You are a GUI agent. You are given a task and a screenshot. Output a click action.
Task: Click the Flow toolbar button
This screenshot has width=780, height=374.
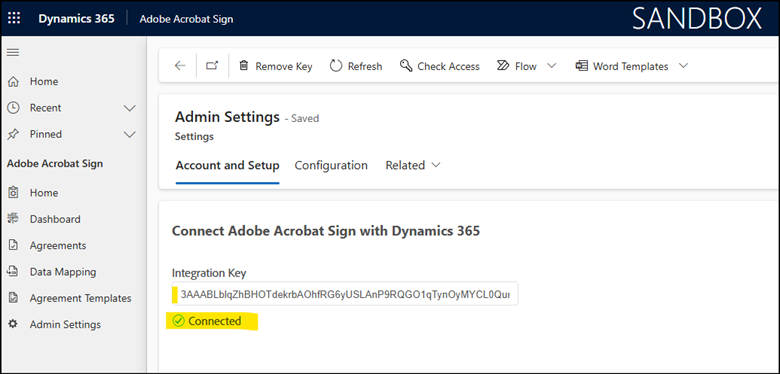pos(517,66)
